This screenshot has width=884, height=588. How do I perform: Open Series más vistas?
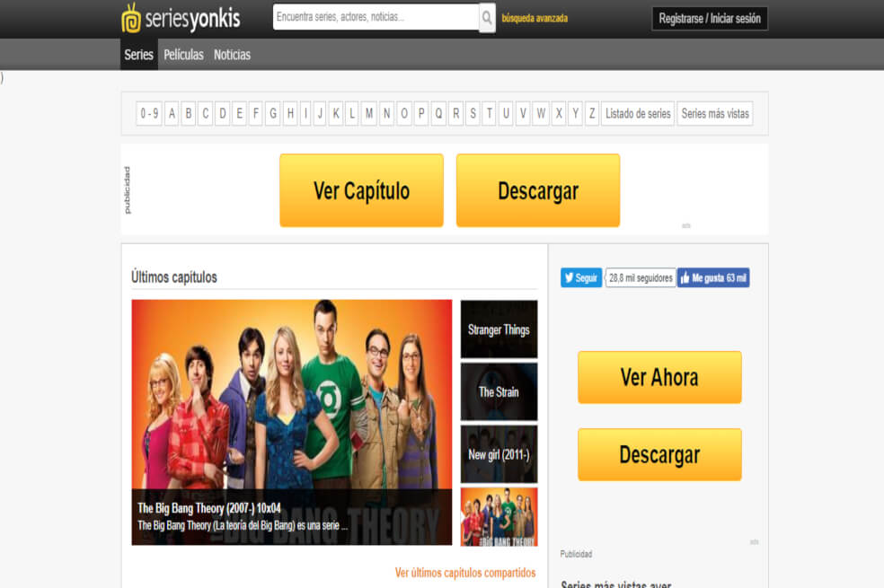(715, 114)
